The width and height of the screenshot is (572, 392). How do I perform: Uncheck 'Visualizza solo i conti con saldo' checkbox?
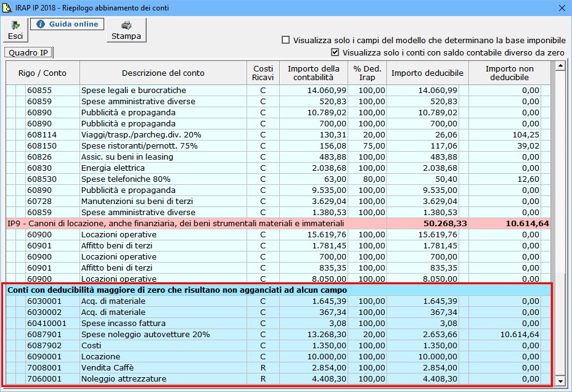(x=335, y=52)
